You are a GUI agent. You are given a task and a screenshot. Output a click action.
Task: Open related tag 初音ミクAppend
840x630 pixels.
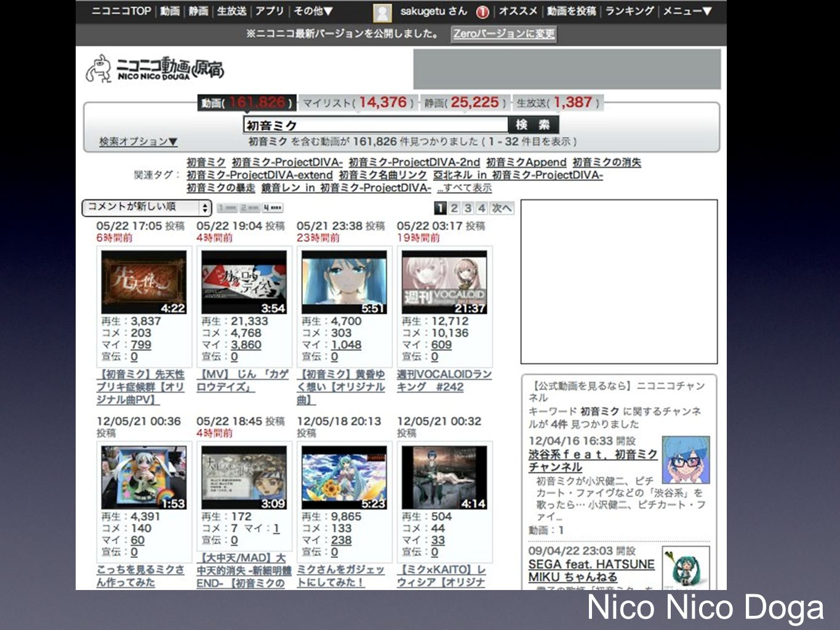[x=526, y=162]
